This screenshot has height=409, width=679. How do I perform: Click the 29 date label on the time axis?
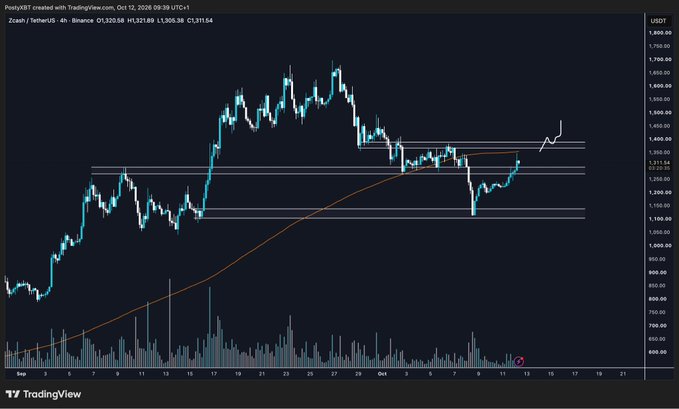pyautogui.click(x=358, y=373)
